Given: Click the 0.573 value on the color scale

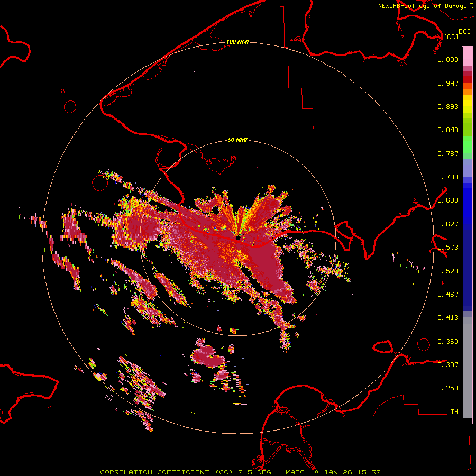Looking at the screenshot, I should click(448, 248).
